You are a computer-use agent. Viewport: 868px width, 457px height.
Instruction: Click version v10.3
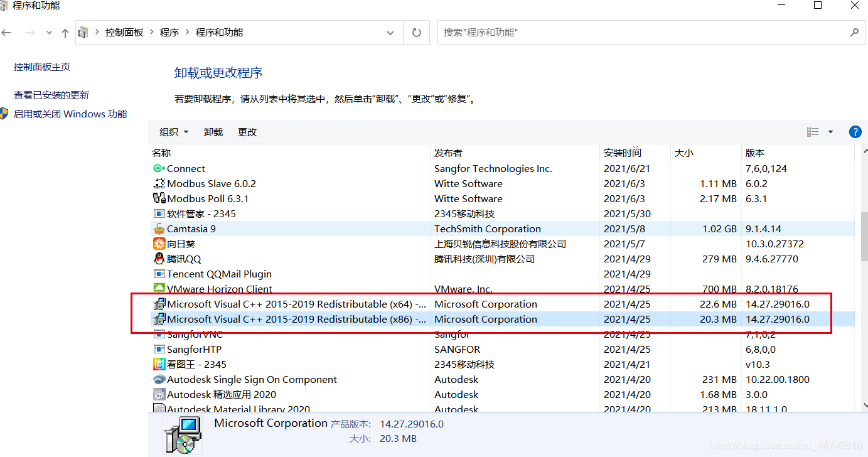pos(758,364)
